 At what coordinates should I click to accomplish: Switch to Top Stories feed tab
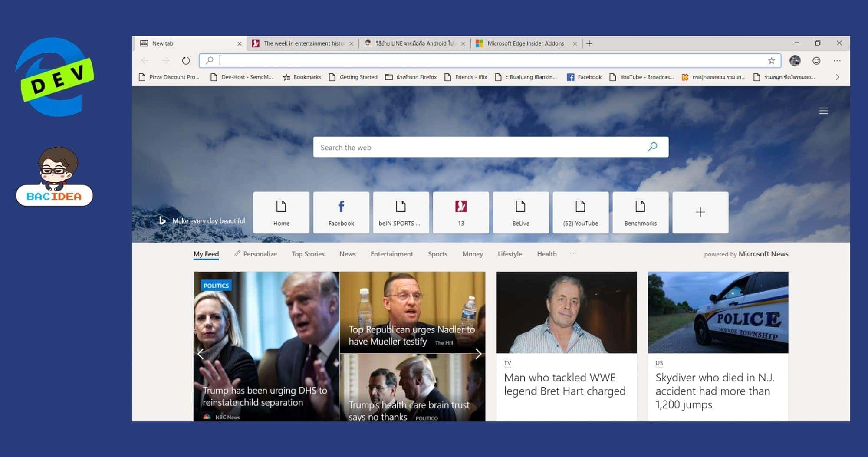[308, 254]
